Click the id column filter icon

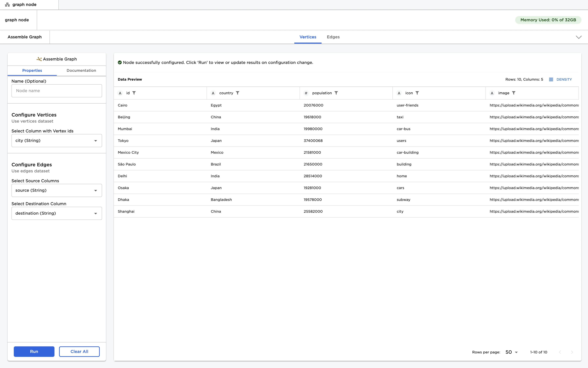tap(134, 93)
